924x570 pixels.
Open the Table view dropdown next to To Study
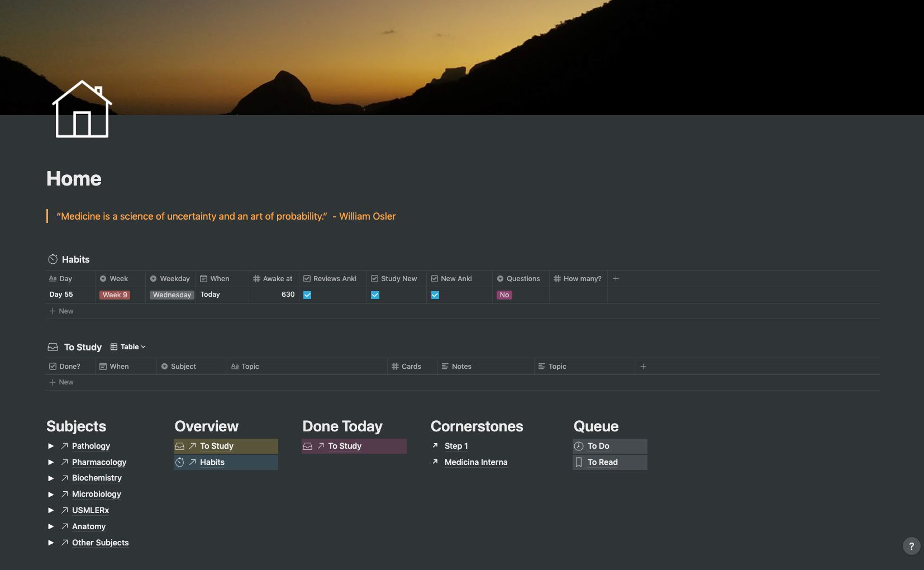coord(128,346)
